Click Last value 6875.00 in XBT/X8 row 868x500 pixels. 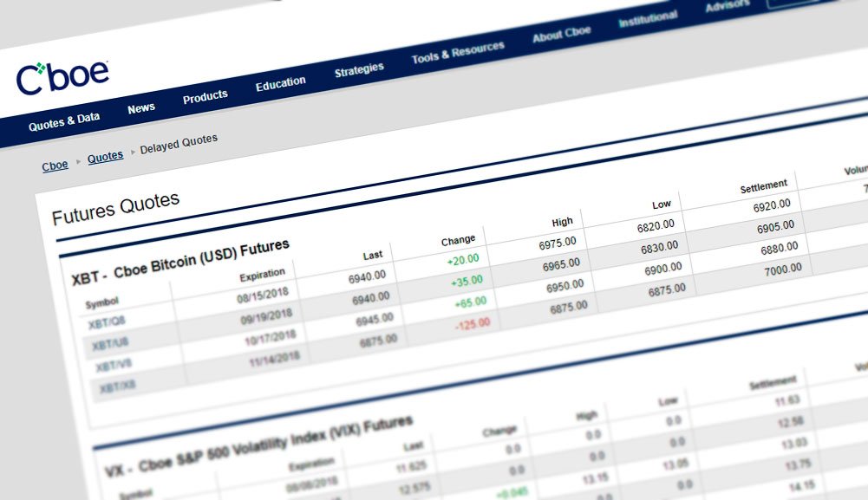379,341
